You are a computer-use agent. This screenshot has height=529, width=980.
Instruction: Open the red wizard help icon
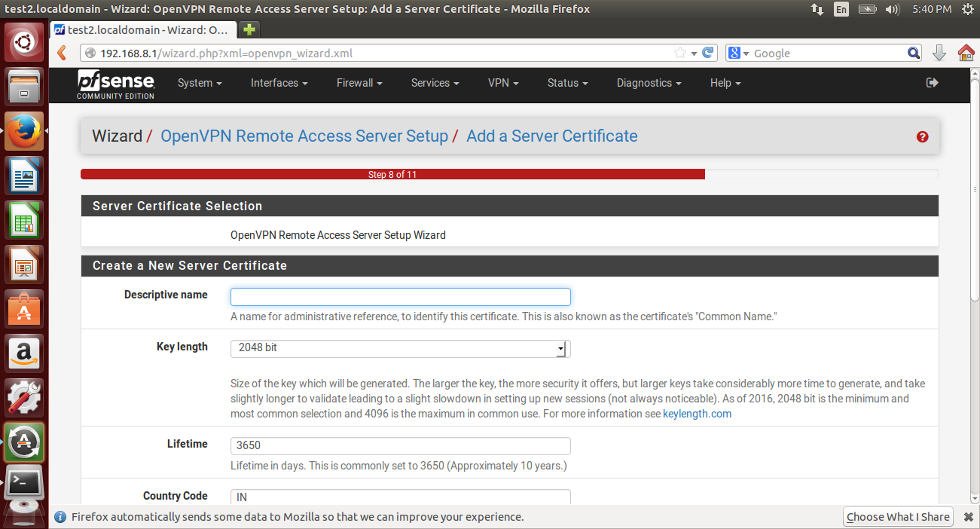coord(922,136)
